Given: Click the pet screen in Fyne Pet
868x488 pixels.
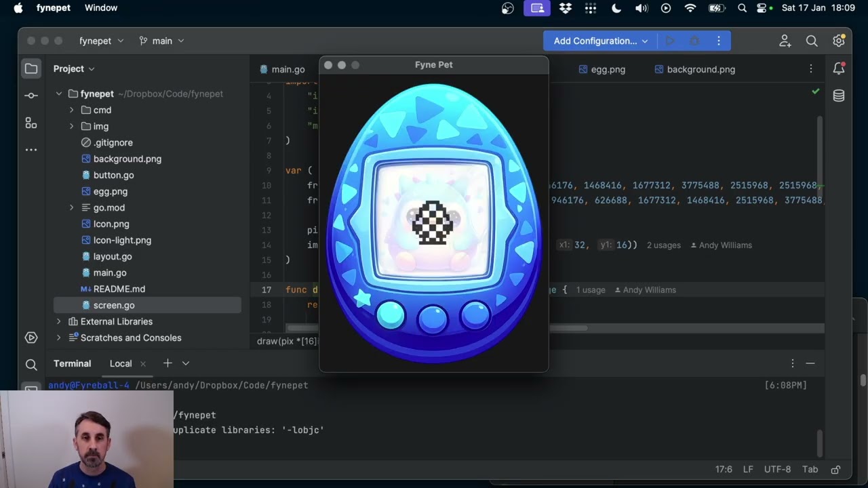Looking at the screenshot, I should [434, 220].
